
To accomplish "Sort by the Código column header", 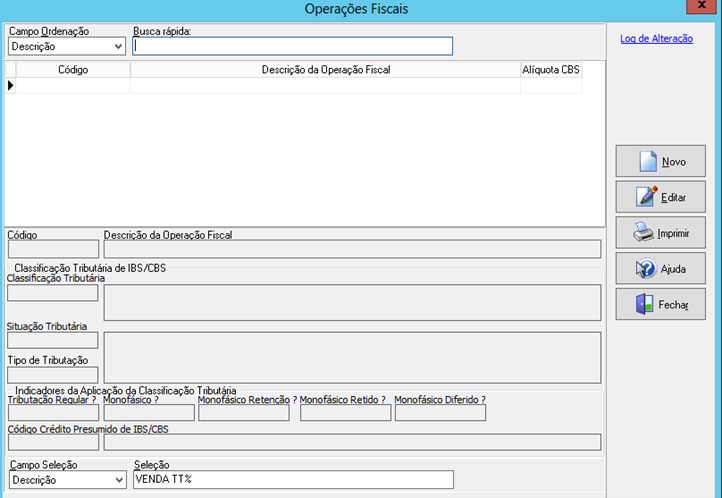I will 73,70.
